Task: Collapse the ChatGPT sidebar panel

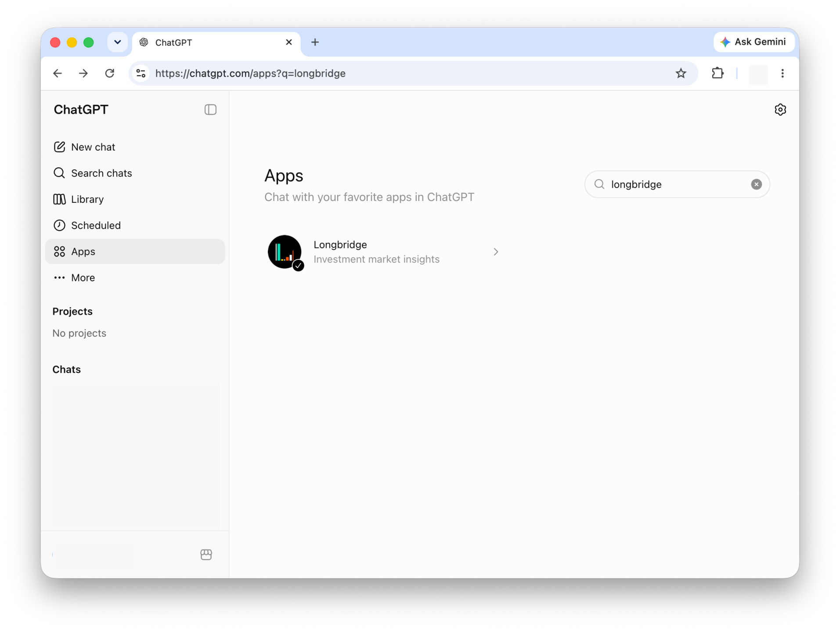Action: coord(210,110)
